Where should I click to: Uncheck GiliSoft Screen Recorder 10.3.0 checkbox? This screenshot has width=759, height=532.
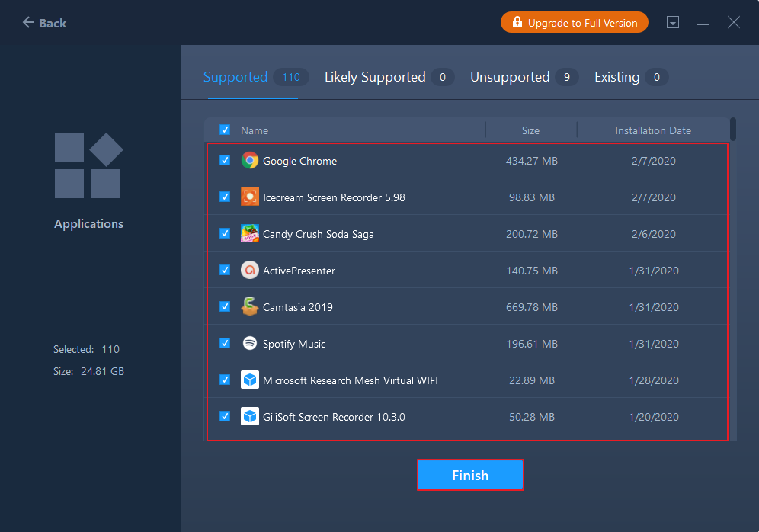[225, 416]
